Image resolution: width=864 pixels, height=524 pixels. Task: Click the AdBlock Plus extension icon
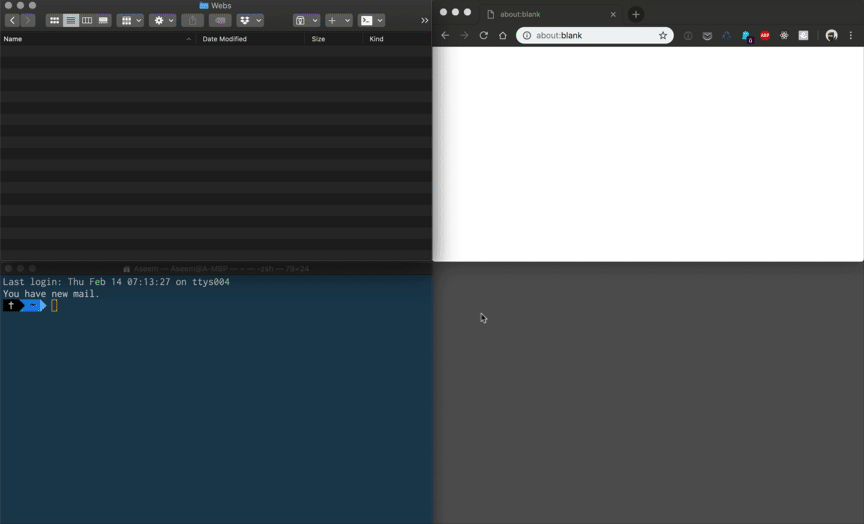point(765,35)
